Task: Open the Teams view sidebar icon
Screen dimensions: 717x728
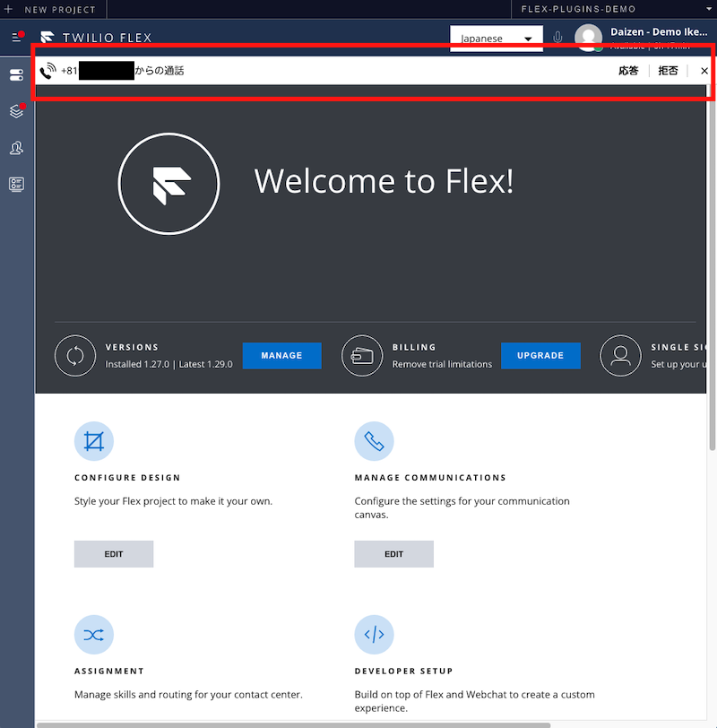Action: click(x=16, y=148)
